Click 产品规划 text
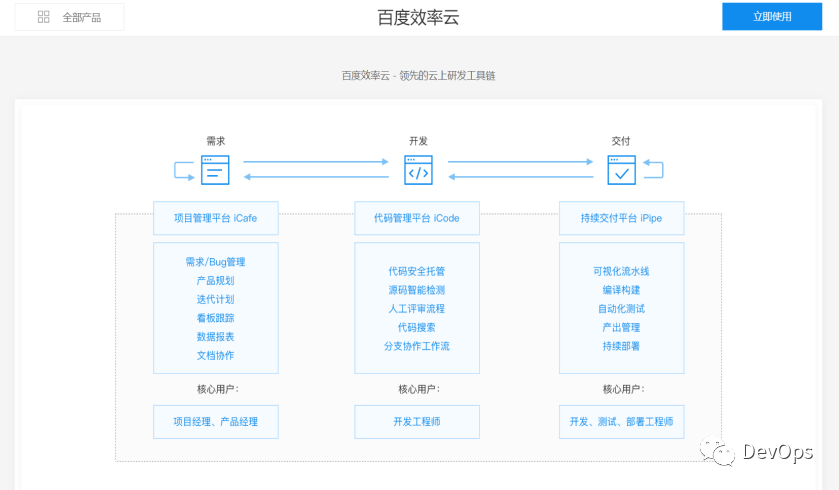The image size is (839, 490). (216, 281)
